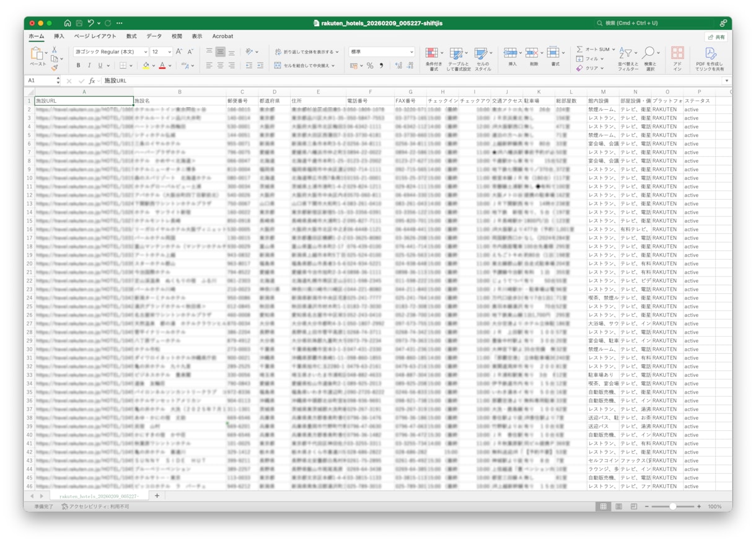Add a new sheet with plus button

(157, 496)
